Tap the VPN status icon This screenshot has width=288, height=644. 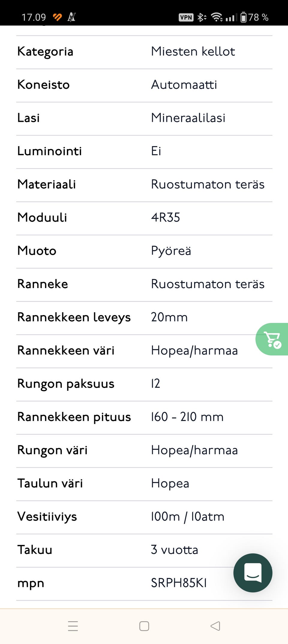(186, 17)
